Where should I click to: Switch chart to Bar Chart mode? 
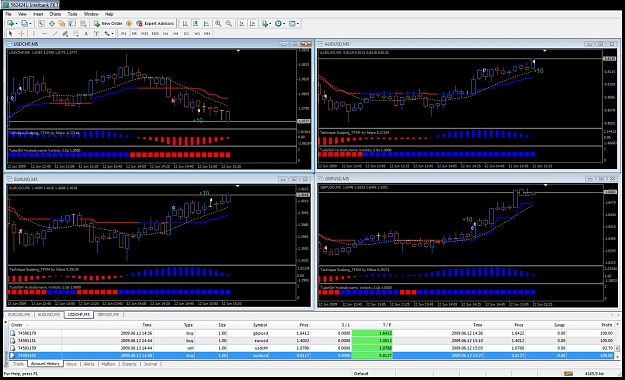pos(185,24)
